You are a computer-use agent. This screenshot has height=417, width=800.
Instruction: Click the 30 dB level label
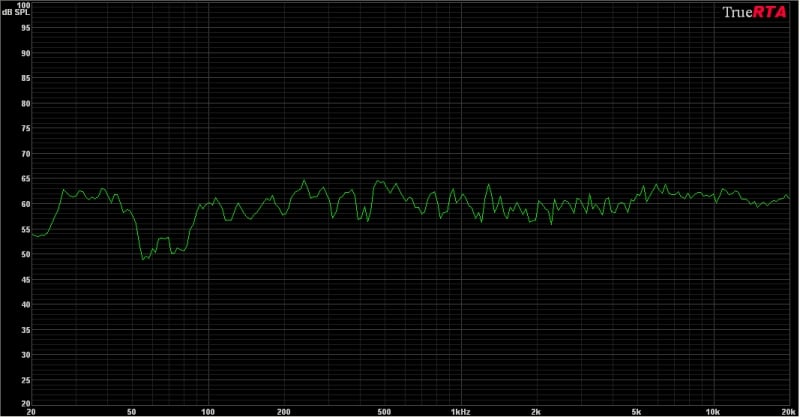point(24,354)
